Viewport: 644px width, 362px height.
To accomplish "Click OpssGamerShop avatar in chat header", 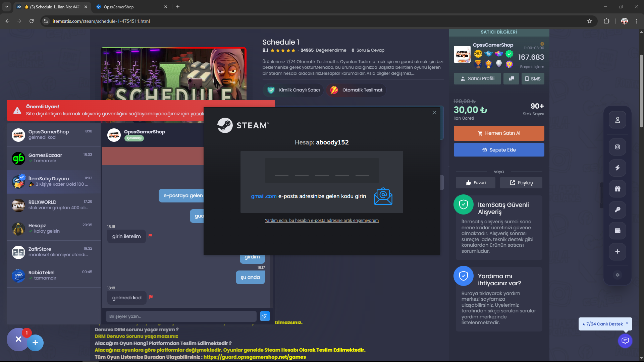I will [x=114, y=135].
